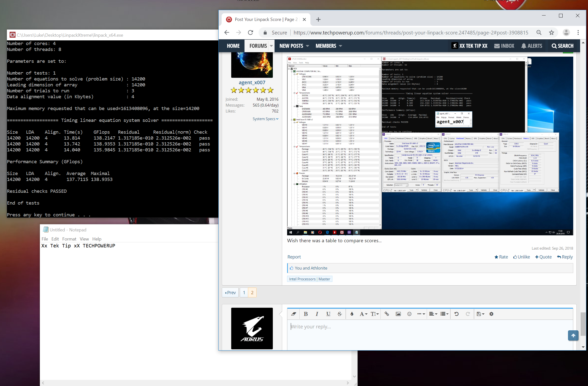Screen dimensions: 588x386
Task: Open the attached HWMonitor screenshot
Action: 430,146
